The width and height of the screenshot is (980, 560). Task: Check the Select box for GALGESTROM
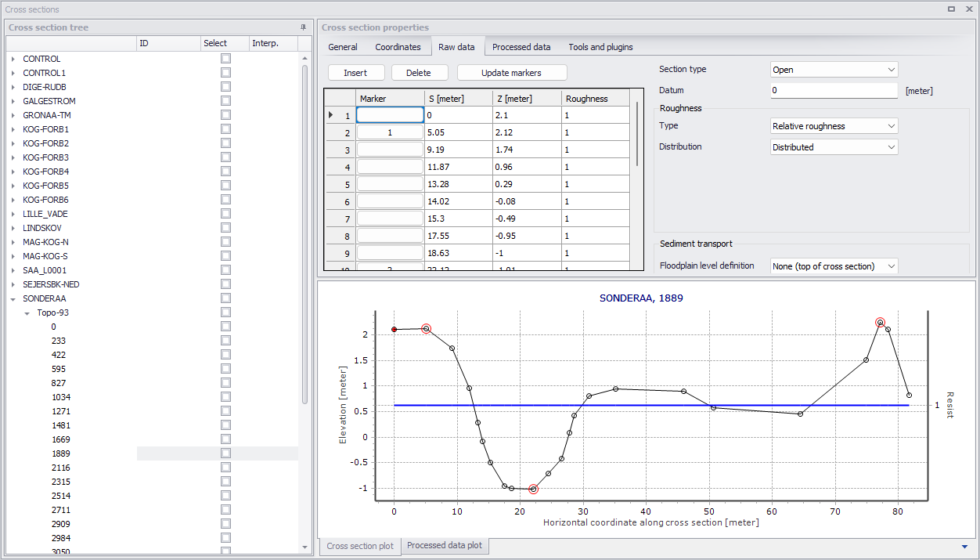pyautogui.click(x=225, y=100)
